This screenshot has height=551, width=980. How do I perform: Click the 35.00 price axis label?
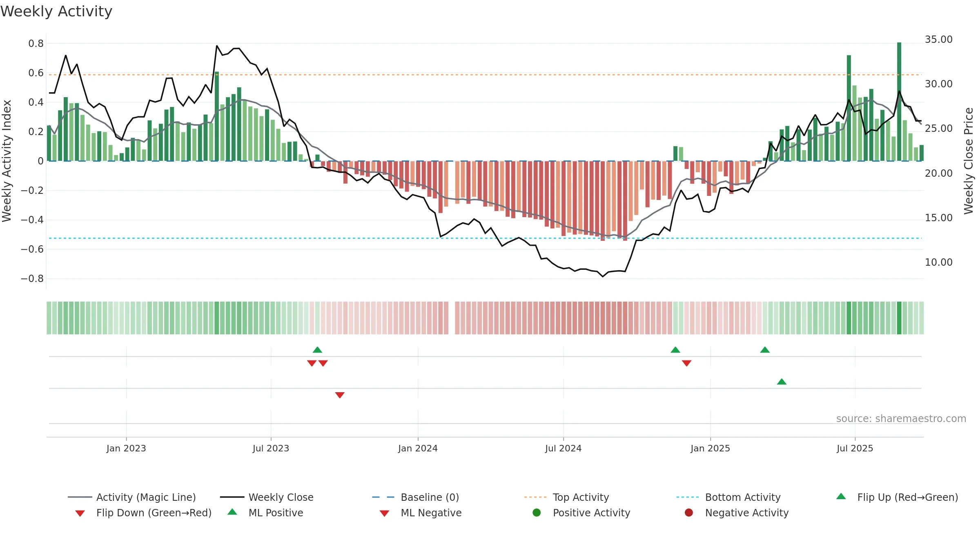pyautogui.click(x=939, y=40)
